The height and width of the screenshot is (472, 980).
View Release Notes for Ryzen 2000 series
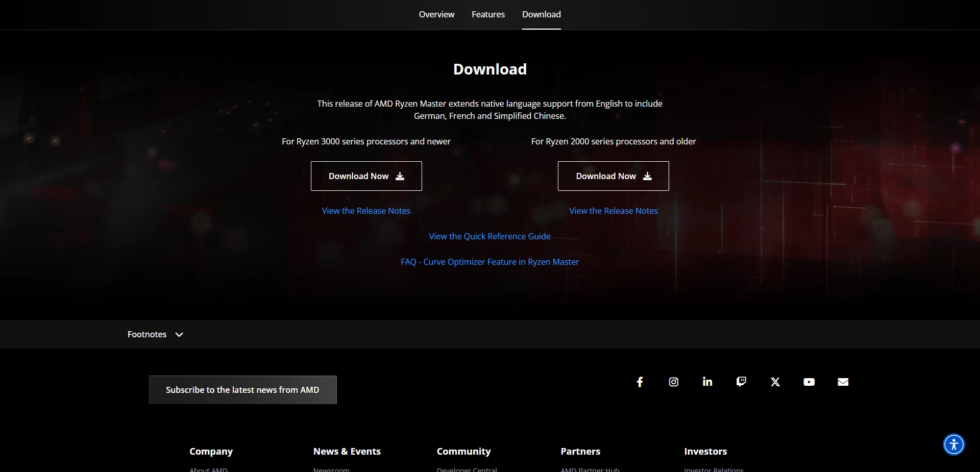pyautogui.click(x=613, y=211)
